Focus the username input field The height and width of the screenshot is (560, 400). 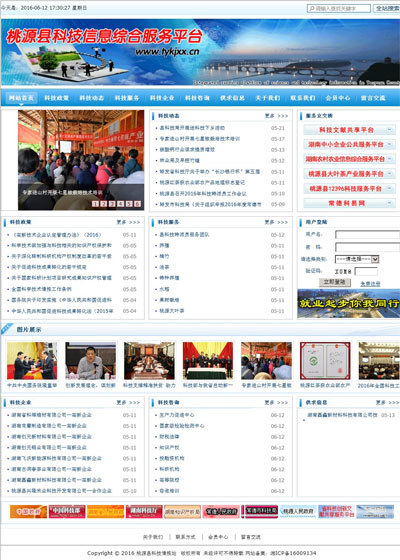(368, 235)
